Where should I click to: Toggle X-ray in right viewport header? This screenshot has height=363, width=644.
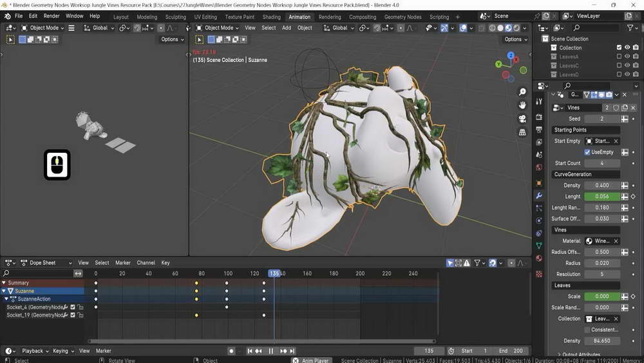tap(481, 28)
